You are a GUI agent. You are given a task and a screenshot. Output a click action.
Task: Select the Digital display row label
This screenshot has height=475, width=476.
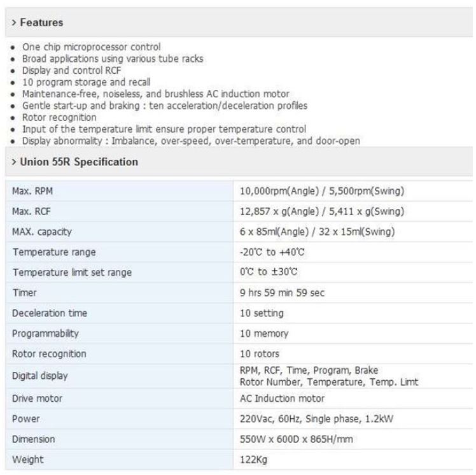pyautogui.click(x=39, y=376)
